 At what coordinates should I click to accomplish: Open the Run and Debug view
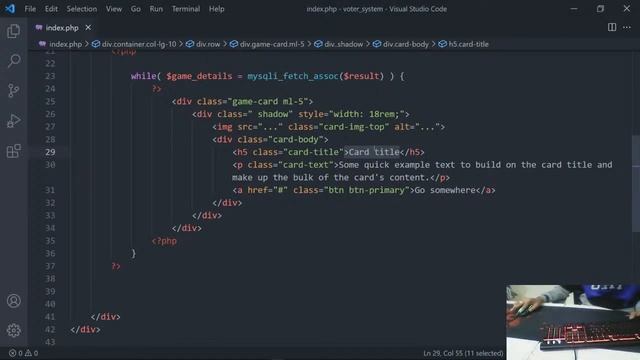click(x=13, y=121)
